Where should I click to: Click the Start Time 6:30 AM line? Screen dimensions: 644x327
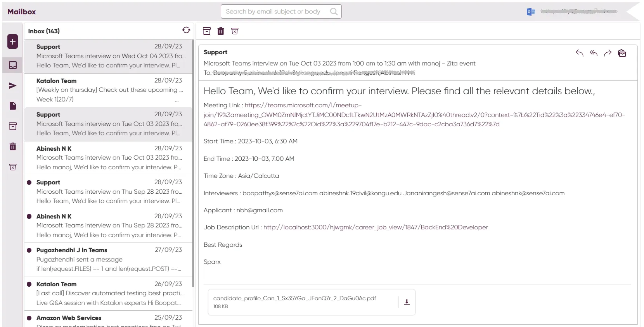pyautogui.click(x=251, y=141)
